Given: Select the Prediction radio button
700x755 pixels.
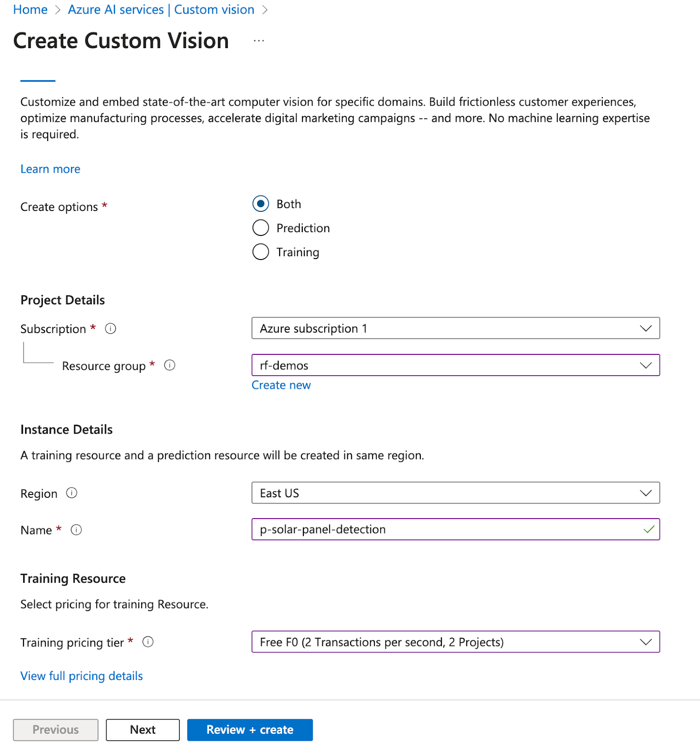Looking at the screenshot, I should [261, 228].
